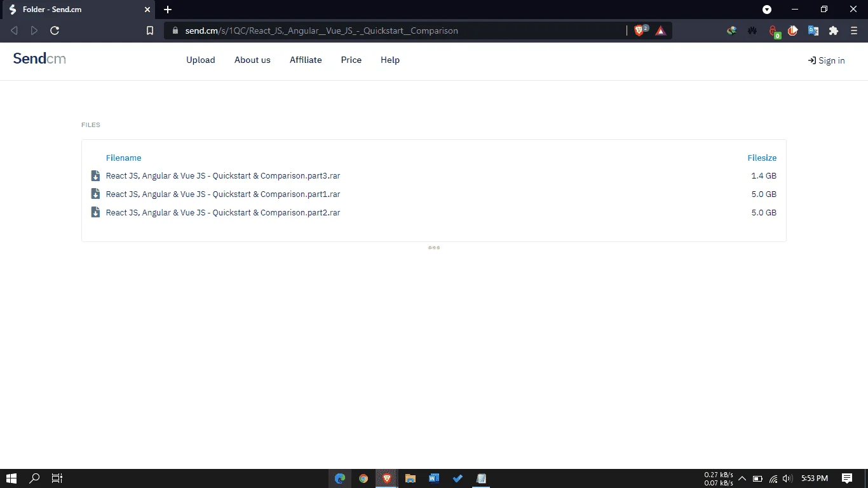Open Notepad from taskbar
The width and height of the screenshot is (868, 488).
[x=481, y=478]
